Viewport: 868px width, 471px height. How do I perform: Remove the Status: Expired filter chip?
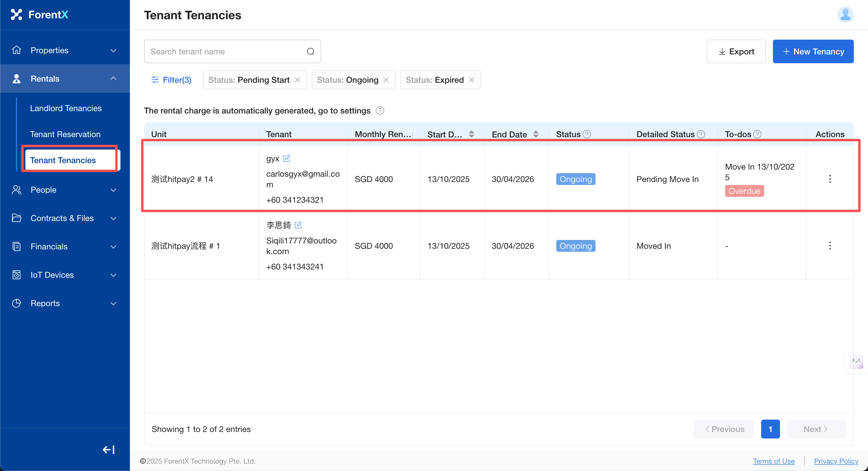click(472, 80)
